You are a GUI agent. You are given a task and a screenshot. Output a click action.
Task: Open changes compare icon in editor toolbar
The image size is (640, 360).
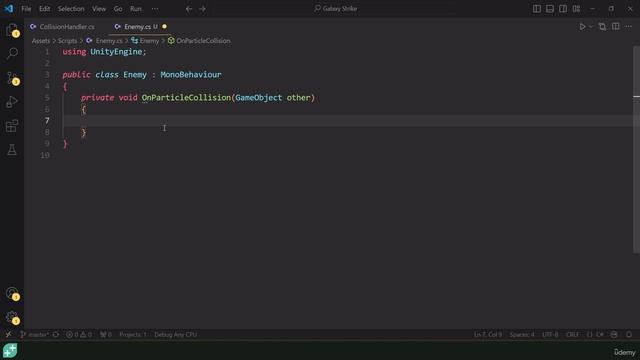coord(602,27)
